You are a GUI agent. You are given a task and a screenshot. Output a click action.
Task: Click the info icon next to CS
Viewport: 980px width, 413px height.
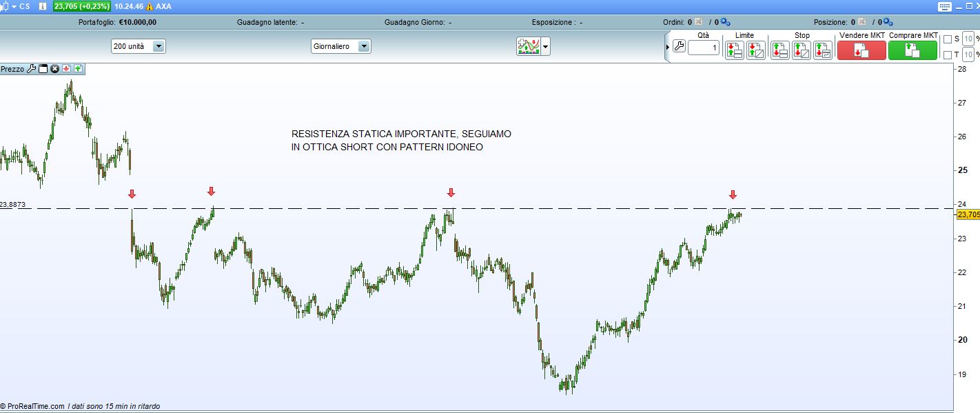click(42, 6)
